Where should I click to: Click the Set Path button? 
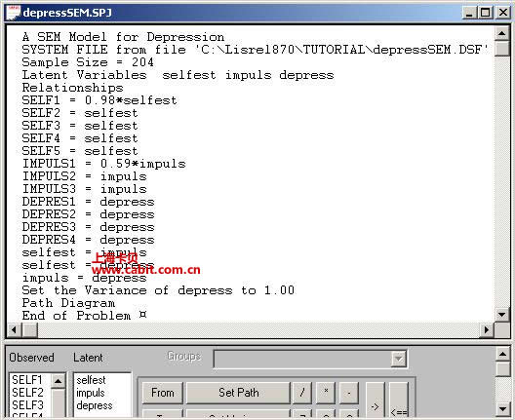[238, 393]
